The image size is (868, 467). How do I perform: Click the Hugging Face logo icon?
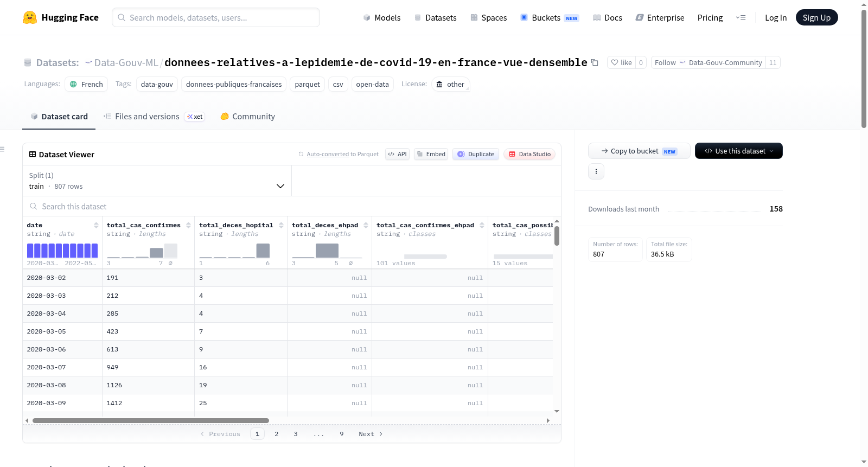coord(30,17)
